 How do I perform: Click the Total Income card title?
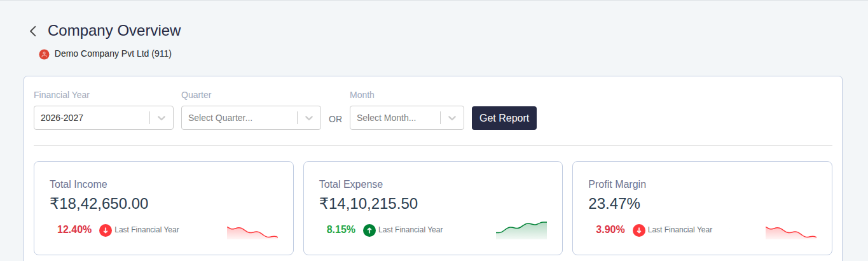click(78, 185)
